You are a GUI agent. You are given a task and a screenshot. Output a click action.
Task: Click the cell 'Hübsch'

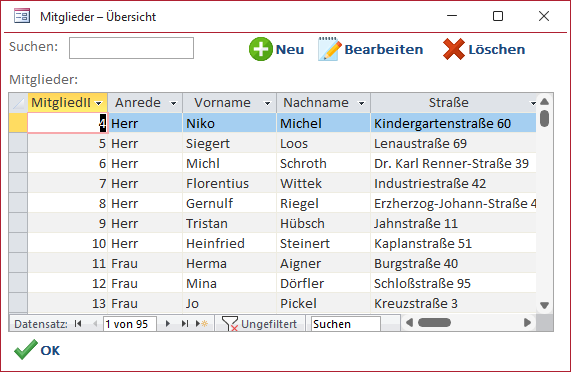click(x=323, y=223)
